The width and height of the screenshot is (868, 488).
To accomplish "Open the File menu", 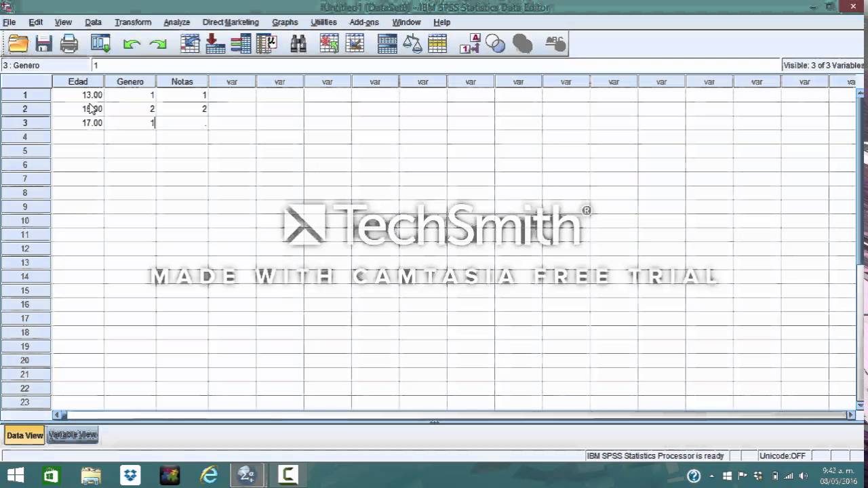I will (9, 22).
